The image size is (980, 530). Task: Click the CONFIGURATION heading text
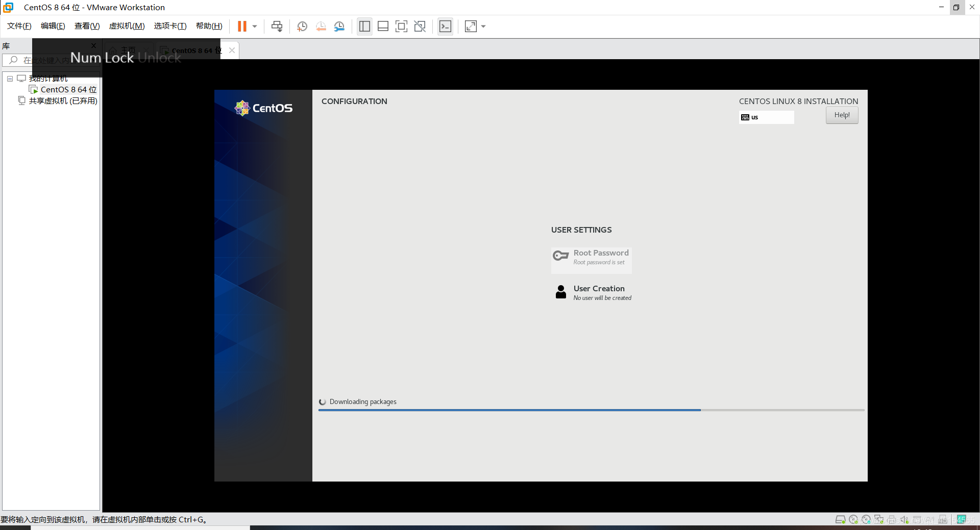coord(354,102)
